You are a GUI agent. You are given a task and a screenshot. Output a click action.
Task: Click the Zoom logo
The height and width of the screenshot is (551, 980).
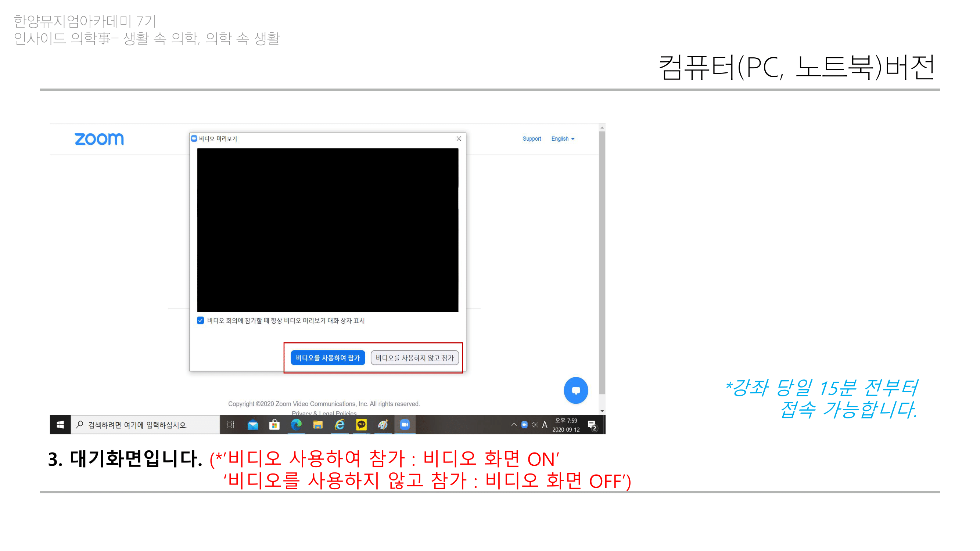point(99,139)
